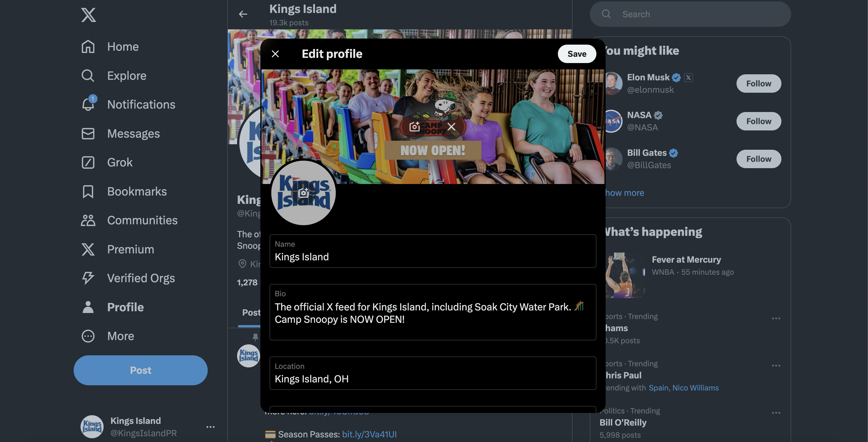Remove the banner photo

451,127
